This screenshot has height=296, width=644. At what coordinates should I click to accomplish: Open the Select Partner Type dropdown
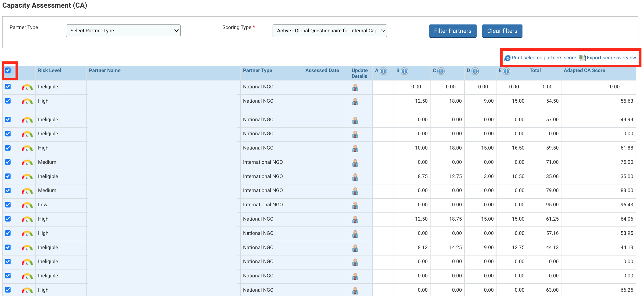tap(123, 31)
